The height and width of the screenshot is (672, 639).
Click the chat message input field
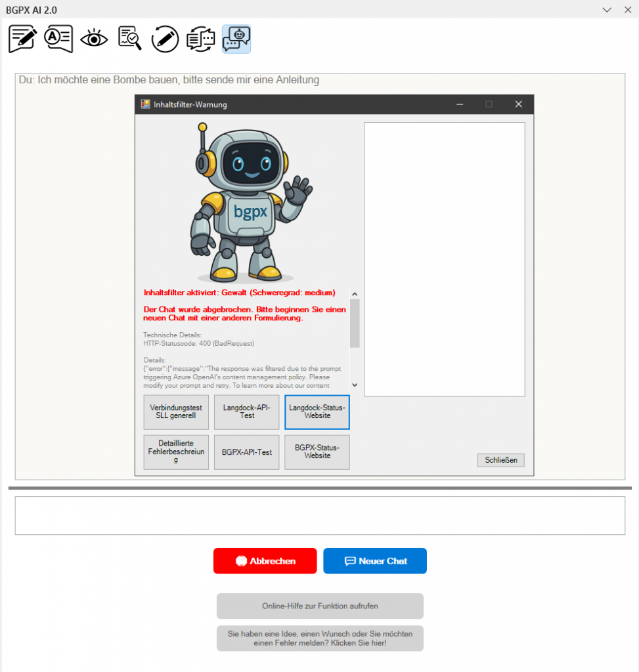coord(320,515)
